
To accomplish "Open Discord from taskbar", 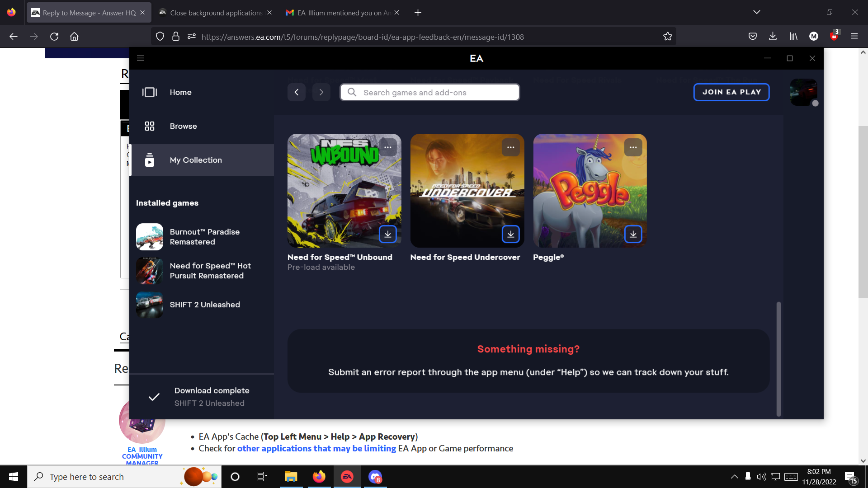I will tap(375, 477).
